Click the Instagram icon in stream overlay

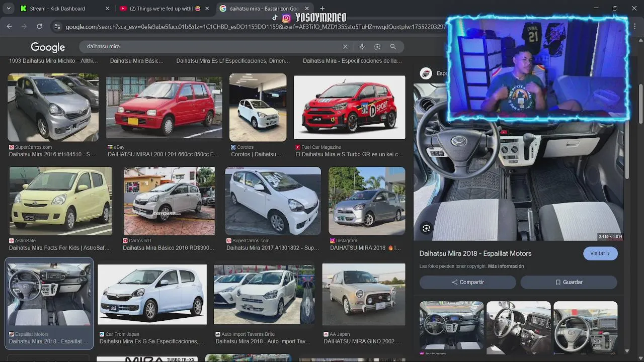286,18
